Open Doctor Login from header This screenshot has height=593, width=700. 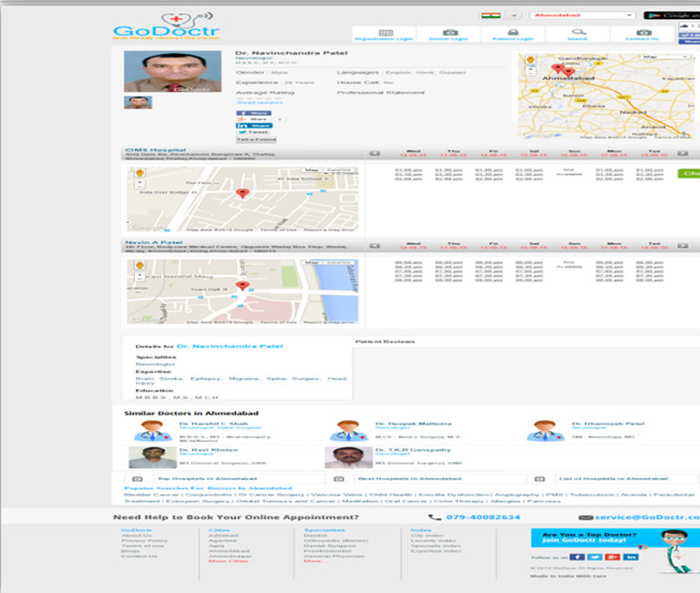tap(448, 36)
